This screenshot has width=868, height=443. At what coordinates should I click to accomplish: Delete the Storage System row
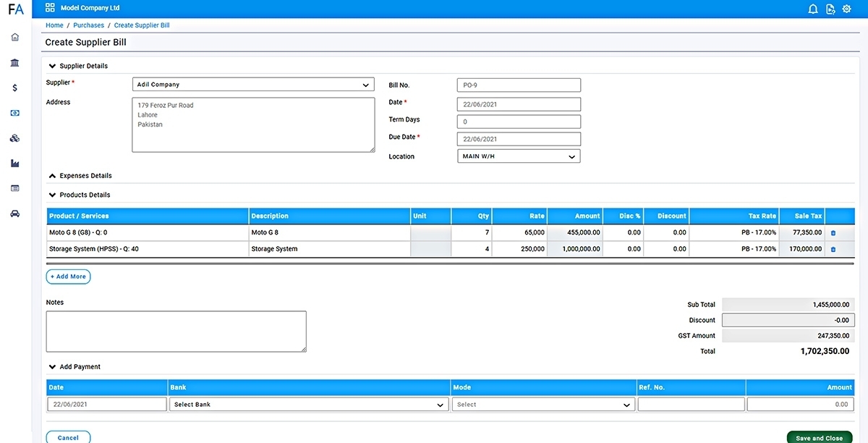833,249
